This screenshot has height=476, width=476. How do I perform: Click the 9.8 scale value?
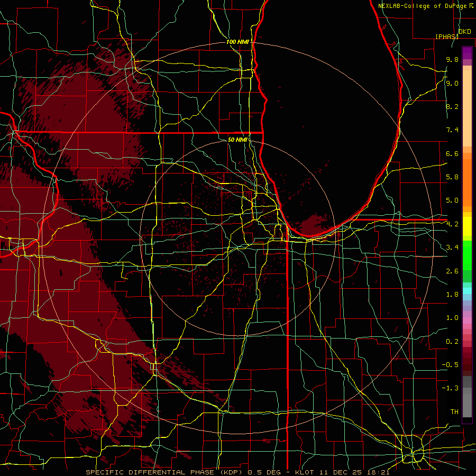(452, 59)
